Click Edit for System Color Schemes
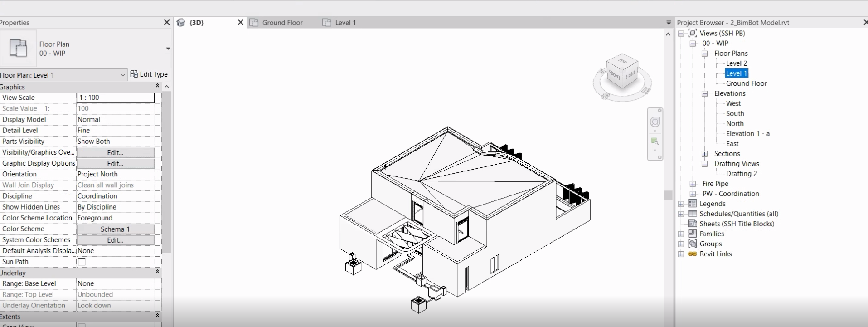The image size is (868, 327). 115,240
